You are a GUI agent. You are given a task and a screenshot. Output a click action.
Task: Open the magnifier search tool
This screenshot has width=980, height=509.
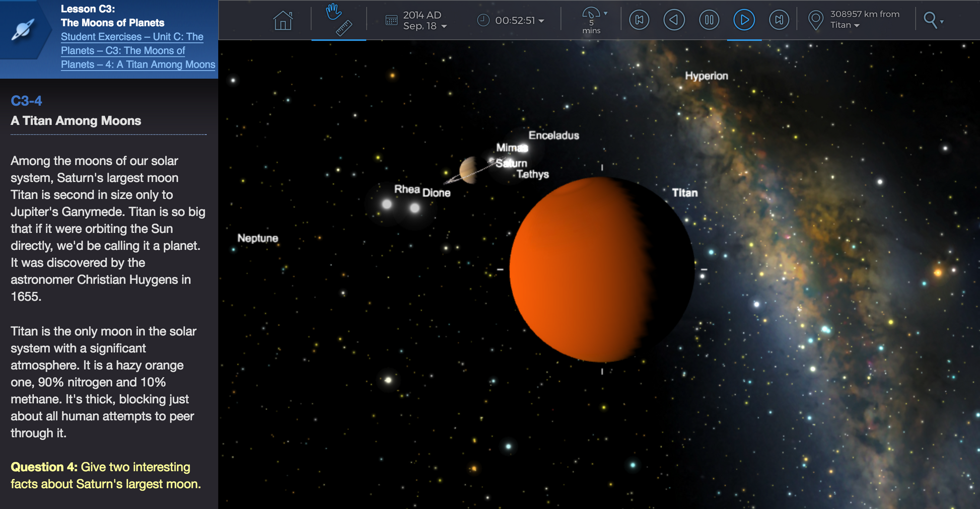tap(931, 20)
